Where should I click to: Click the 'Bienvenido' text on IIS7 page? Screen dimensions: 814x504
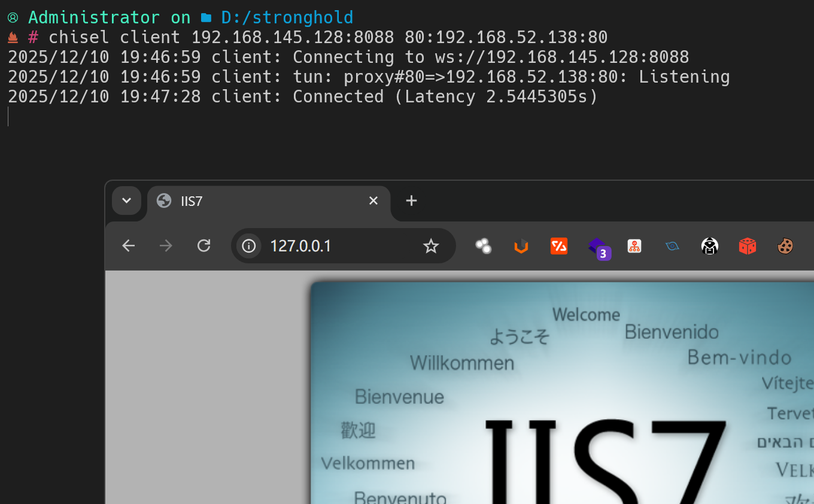pos(672,332)
